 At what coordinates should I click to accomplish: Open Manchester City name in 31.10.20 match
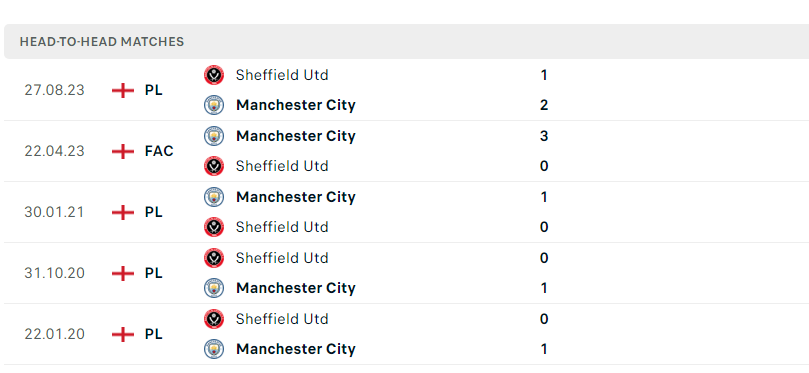pyautogui.click(x=296, y=288)
